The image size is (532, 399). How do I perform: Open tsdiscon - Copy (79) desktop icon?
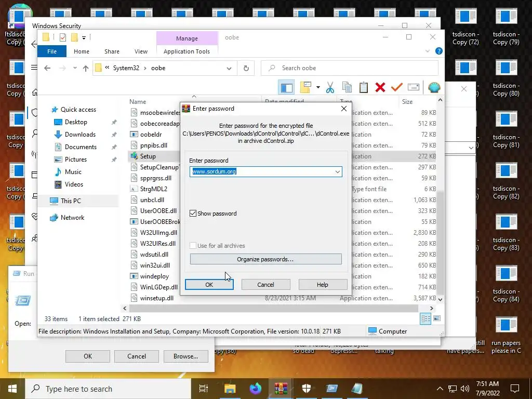(506, 26)
